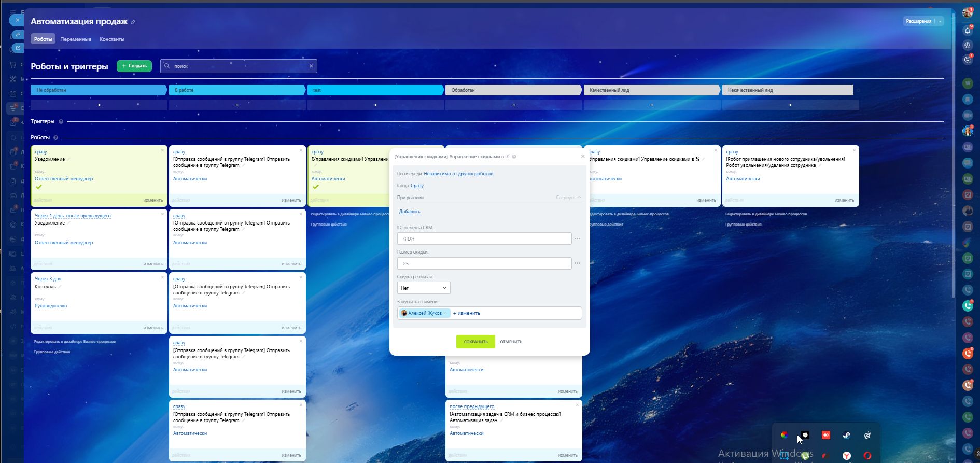Add trigger under В работе column

click(x=237, y=105)
